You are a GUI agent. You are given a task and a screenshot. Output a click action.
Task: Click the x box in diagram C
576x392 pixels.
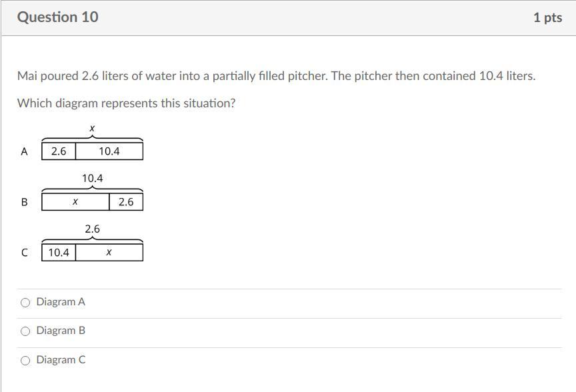click(x=109, y=253)
